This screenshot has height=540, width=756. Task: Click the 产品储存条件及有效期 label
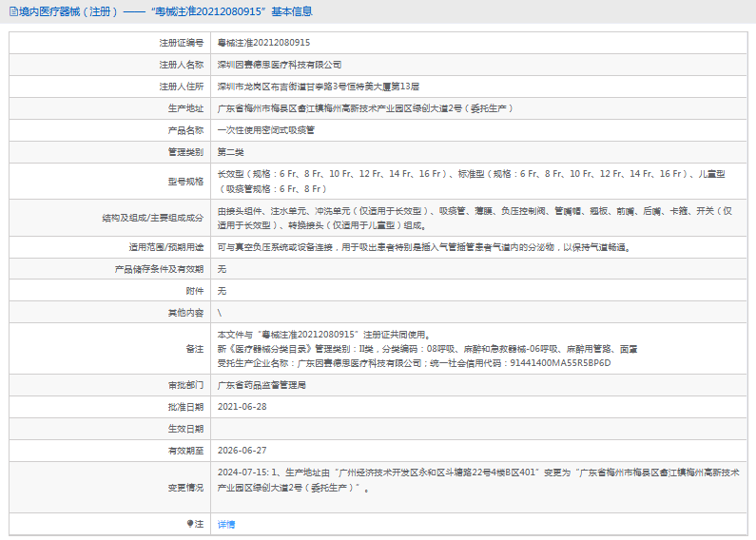coord(159,269)
